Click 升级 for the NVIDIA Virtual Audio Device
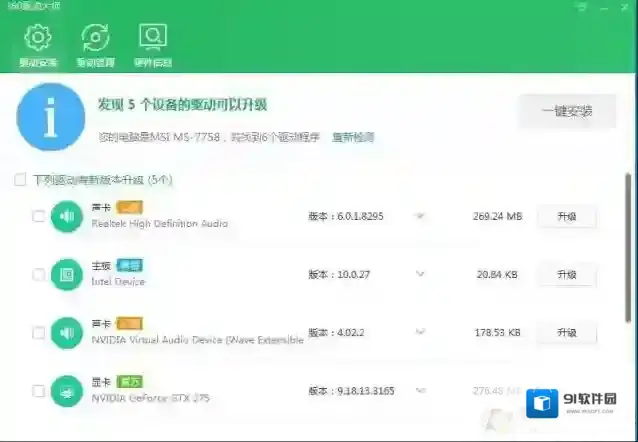The width and height of the screenshot is (638, 442). 566,332
